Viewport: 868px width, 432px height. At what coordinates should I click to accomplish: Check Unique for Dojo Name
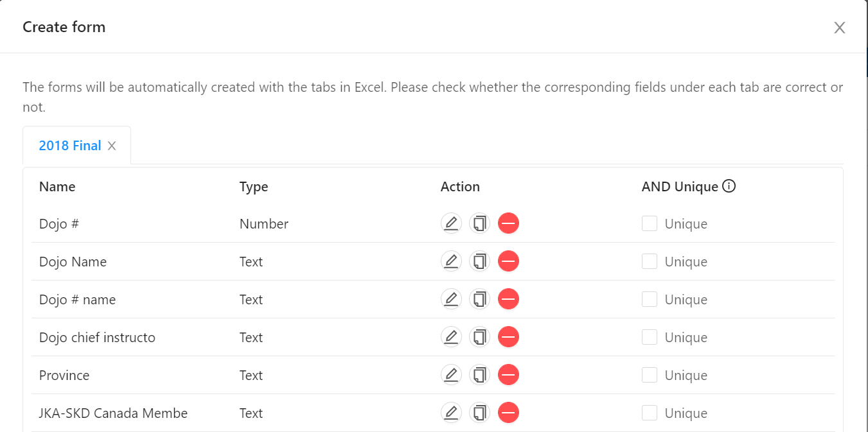pyautogui.click(x=650, y=261)
